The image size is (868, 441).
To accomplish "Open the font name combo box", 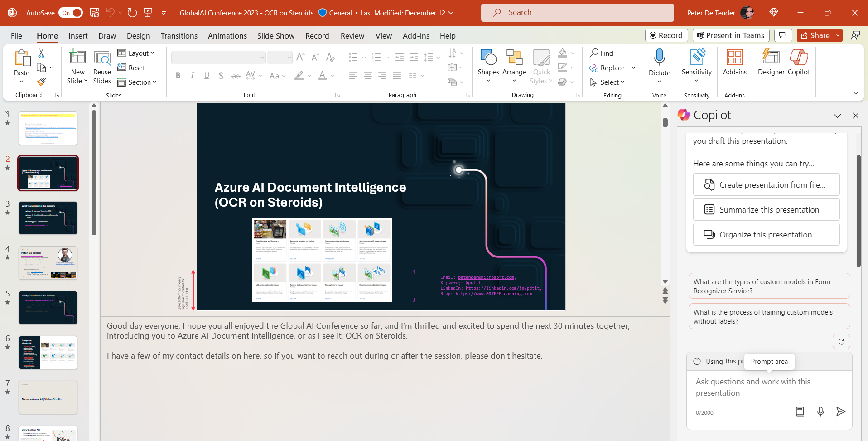I will [x=218, y=58].
